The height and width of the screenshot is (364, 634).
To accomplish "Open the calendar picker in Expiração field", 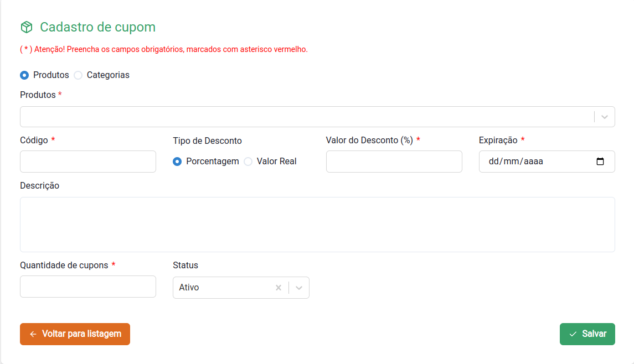I will point(600,162).
